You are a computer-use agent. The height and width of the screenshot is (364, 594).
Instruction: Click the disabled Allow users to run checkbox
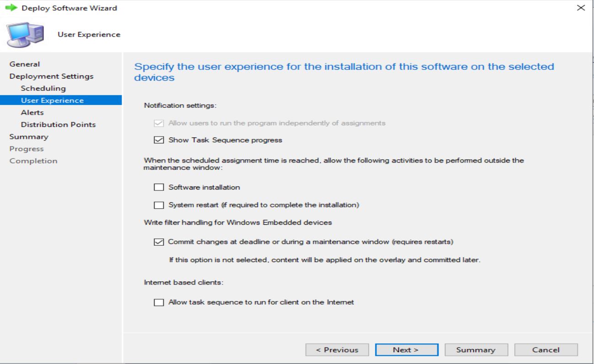159,122
